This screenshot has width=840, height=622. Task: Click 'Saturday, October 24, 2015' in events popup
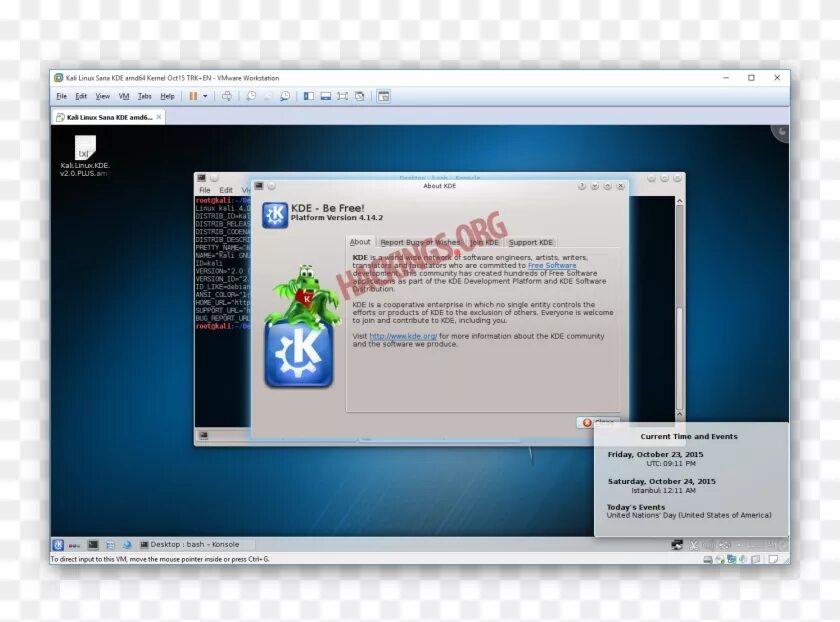point(662,481)
